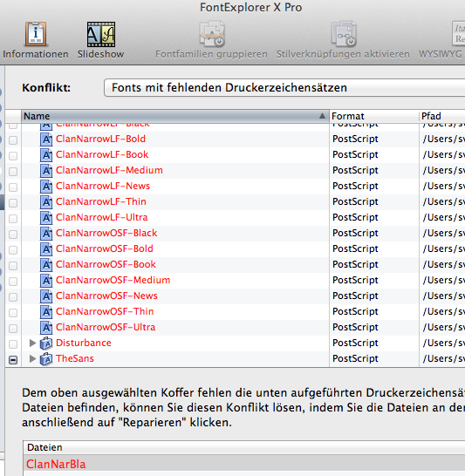Sort list by the Name column header
Image resolution: width=465 pixels, height=476 pixels.
tap(175, 116)
